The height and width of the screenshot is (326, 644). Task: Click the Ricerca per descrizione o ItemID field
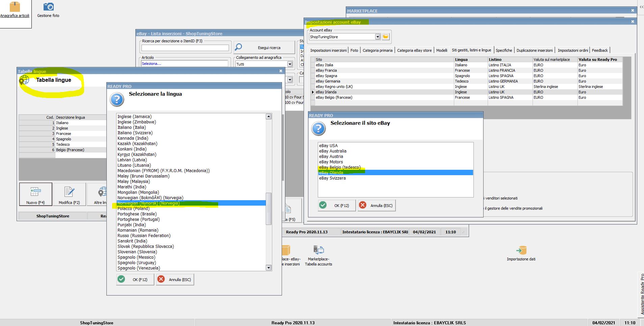pos(185,48)
